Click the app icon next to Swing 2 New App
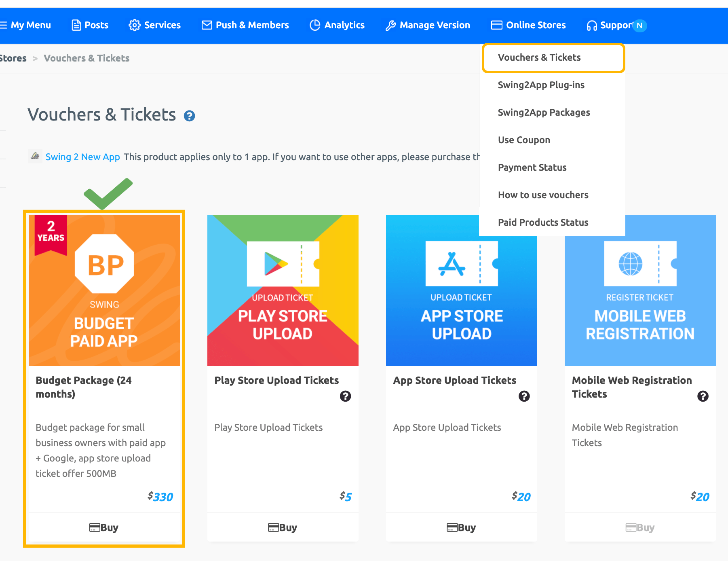Image resolution: width=728 pixels, height=561 pixels. [x=35, y=156]
